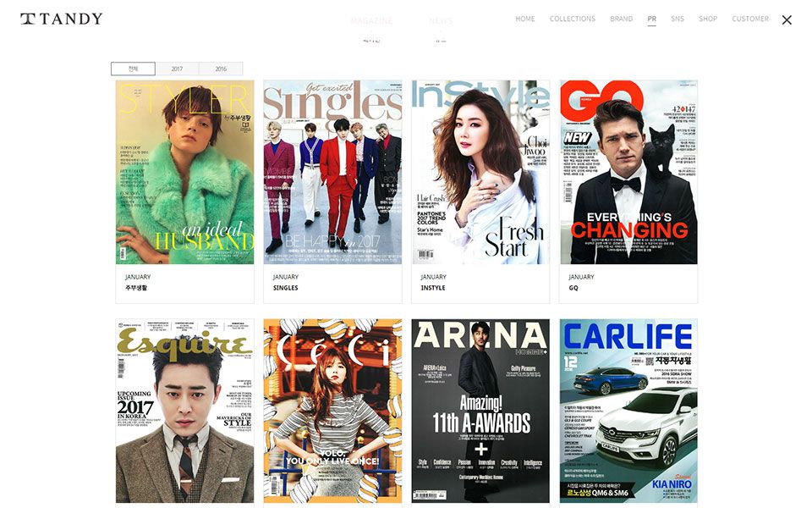This screenshot has width=812, height=508.
Task: Go to the BRAND page
Action: 622,19
